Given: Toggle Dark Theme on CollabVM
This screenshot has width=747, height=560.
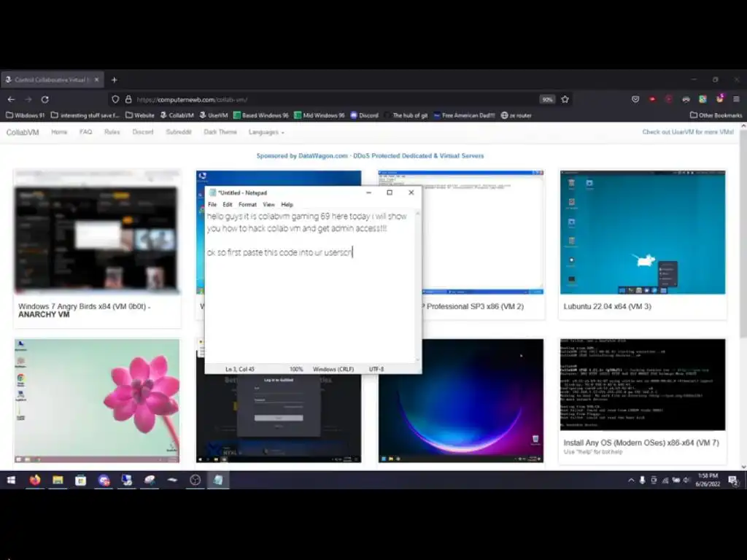Looking at the screenshot, I should pyautogui.click(x=220, y=132).
